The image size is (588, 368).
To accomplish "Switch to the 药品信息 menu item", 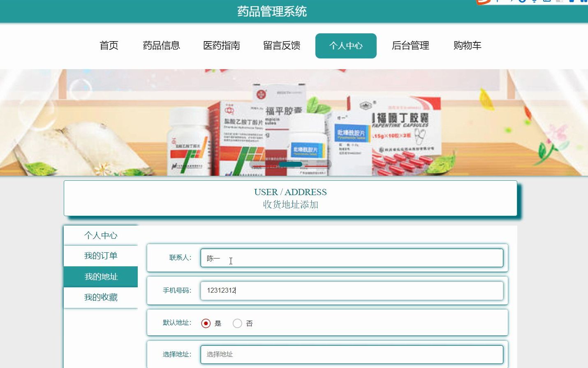I will 161,46.
